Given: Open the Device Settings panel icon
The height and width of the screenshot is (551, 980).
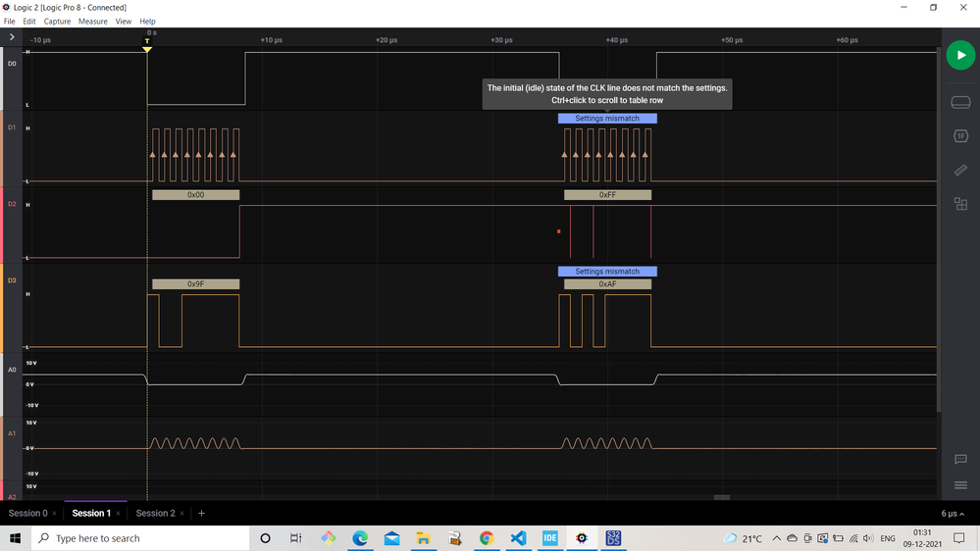Looking at the screenshot, I should (960, 102).
